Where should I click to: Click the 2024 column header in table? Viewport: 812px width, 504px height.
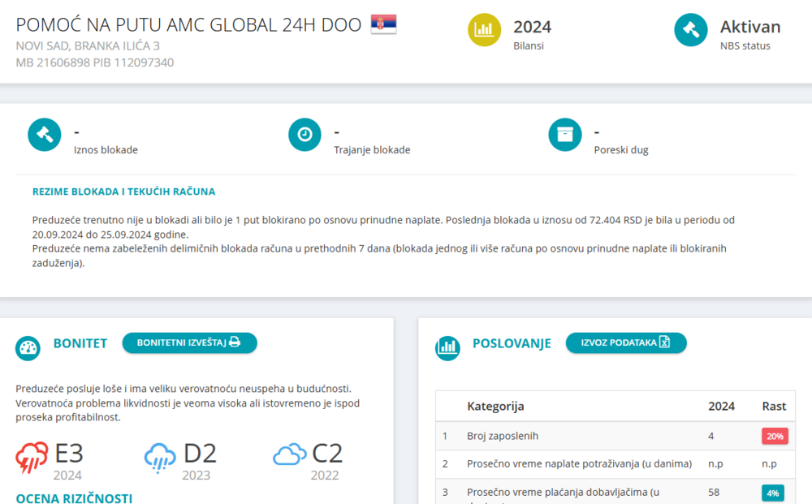tap(721, 406)
